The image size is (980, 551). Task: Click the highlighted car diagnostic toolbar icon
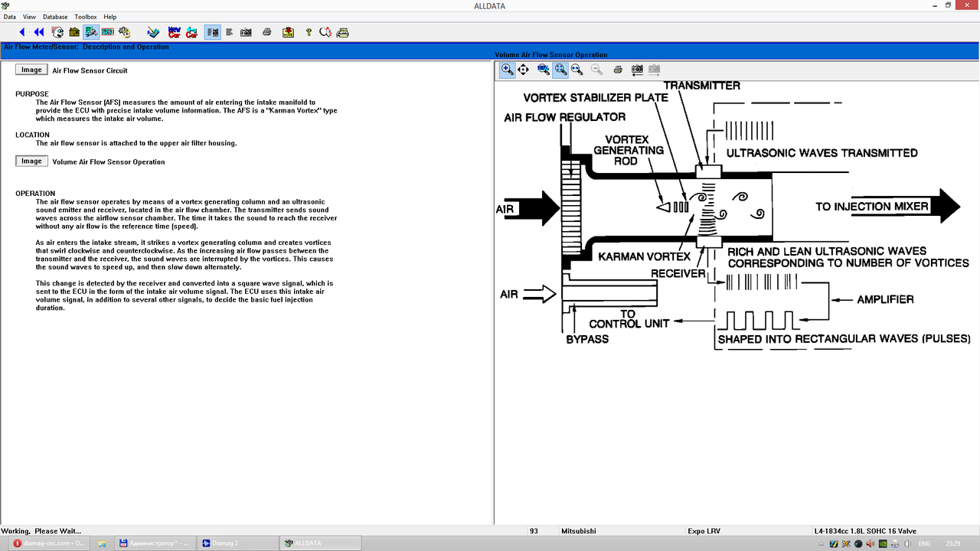pyautogui.click(x=91, y=32)
